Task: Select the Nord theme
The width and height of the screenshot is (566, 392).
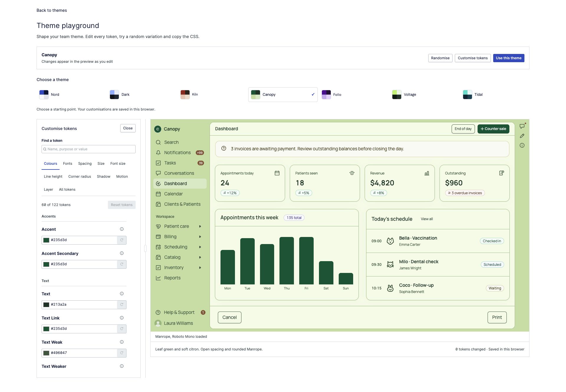Action: 72,95
